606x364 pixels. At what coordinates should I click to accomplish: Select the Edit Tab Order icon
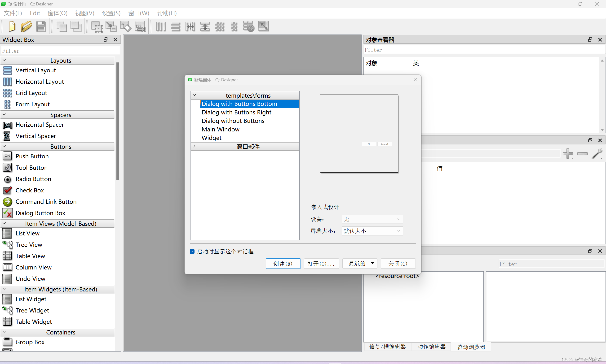click(x=141, y=26)
